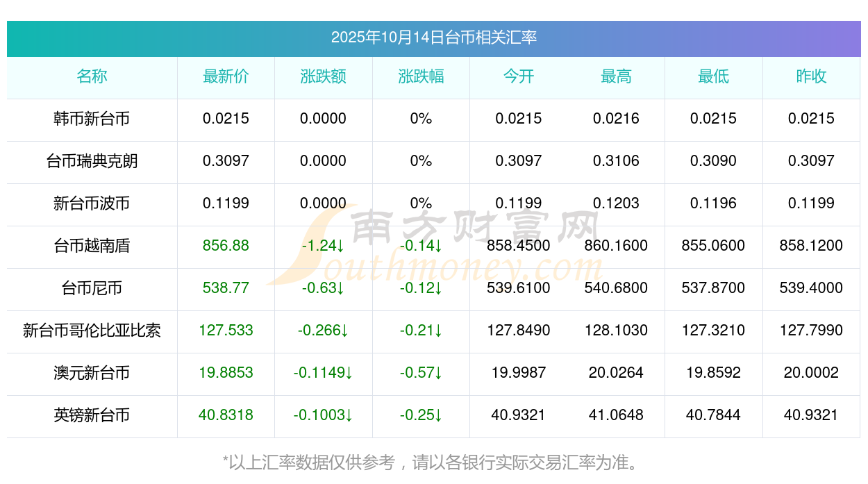Click the 台币尼币 row name
This screenshot has width=868, height=484.
pyautogui.click(x=92, y=288)
